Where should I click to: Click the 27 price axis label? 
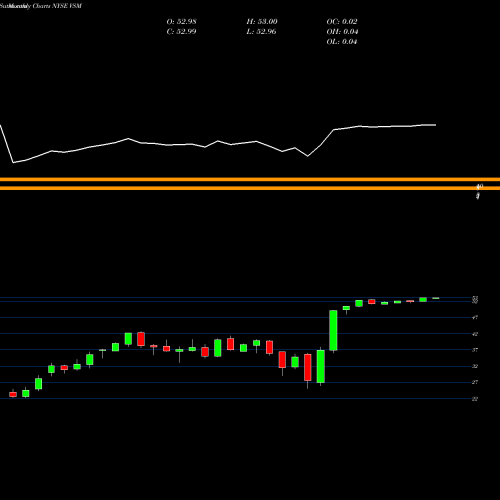point(475,382)
